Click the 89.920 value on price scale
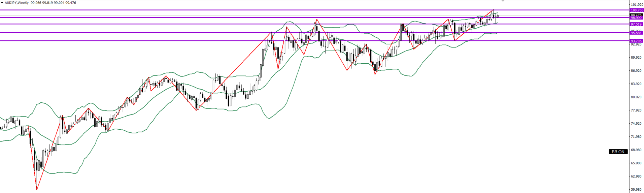This screenshot has height=193, width=644. (637, 58)
